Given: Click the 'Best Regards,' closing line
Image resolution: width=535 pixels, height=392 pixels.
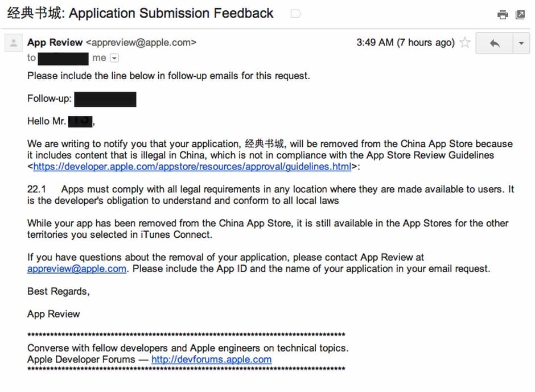Looking at the screenshot, I should (59, 291).
